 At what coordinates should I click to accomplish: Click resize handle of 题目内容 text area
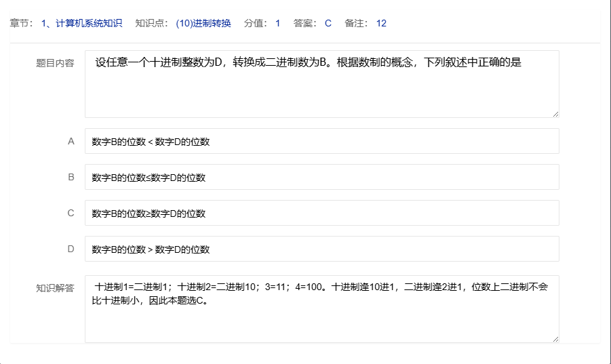[555, 114]
